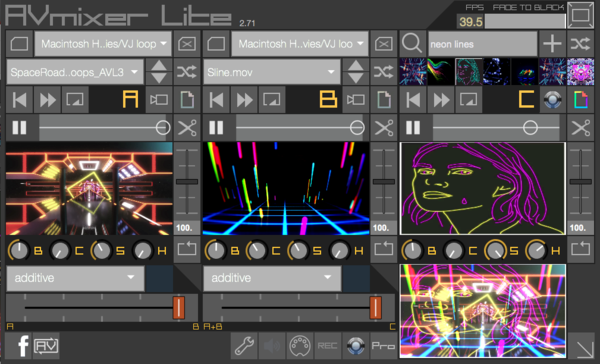
Task: Open folder browser icon for channel A
Action: click(x=19, y=44)
